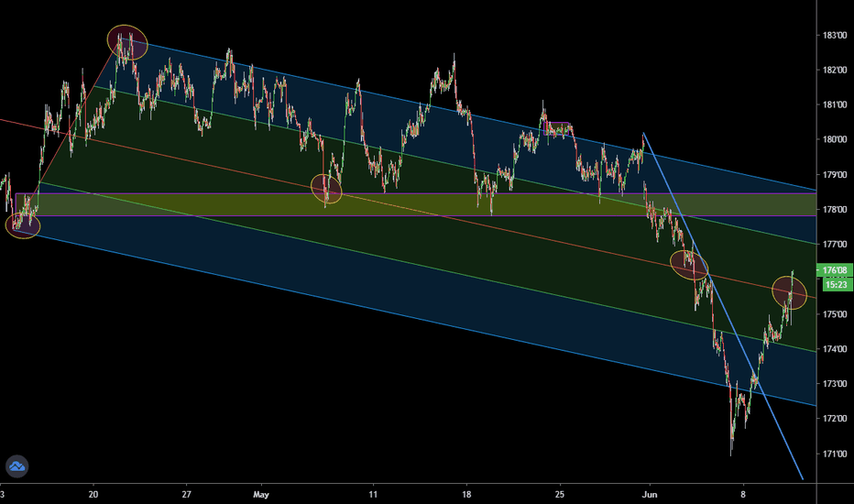Image resolution: width=854 pixels, height=504 pixels.
Task: Select the wide purple horizontal rectangle zone
Action: click(416, 205)
